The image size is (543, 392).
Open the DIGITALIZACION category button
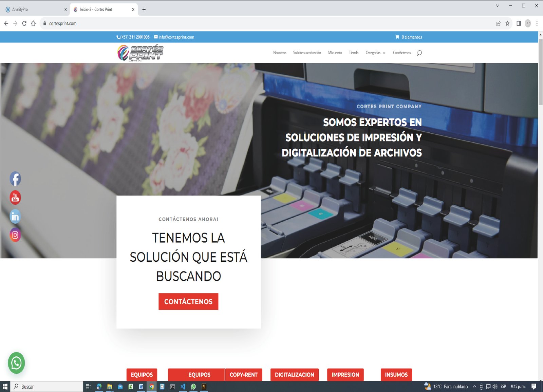tap(294, 375)
